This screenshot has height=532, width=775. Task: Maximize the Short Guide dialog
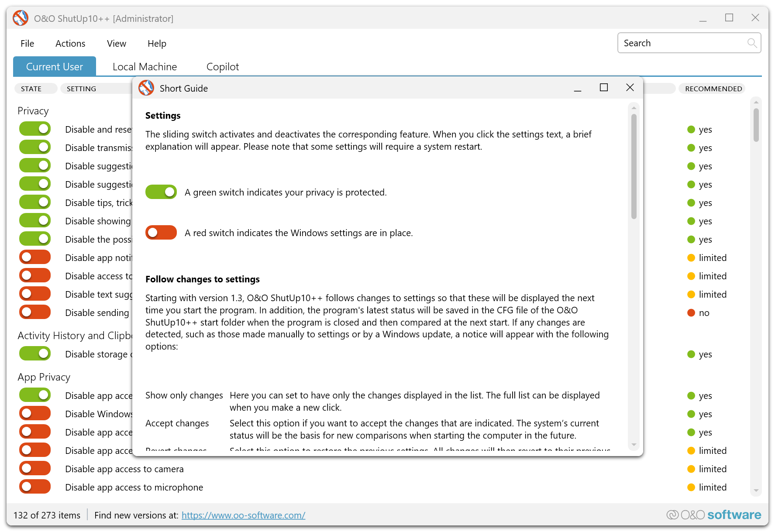coord(603,88)
